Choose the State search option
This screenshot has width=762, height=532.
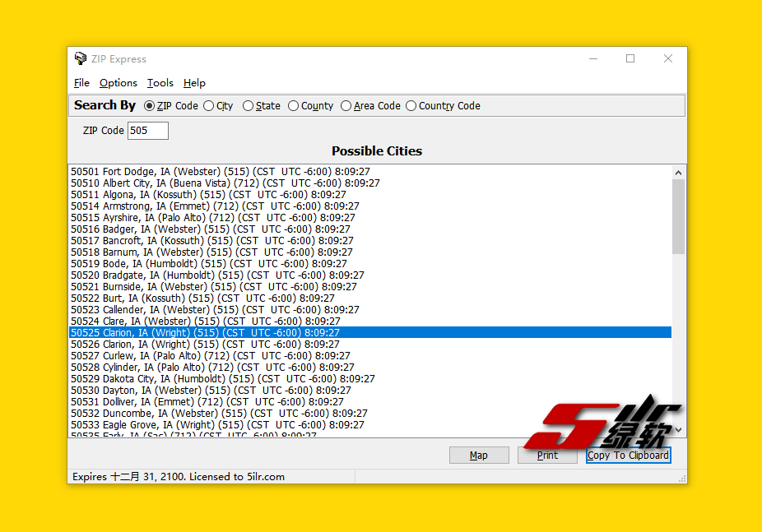coord(248,106)
